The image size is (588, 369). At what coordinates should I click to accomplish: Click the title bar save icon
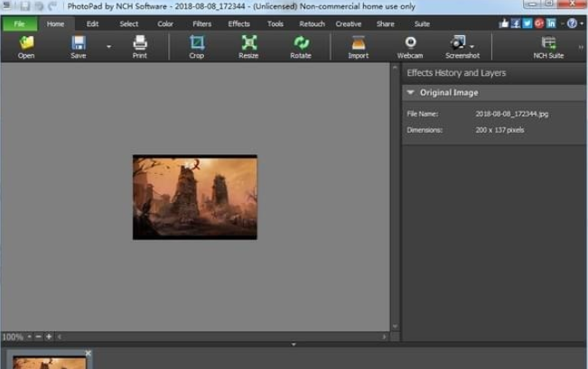(25, 6)
